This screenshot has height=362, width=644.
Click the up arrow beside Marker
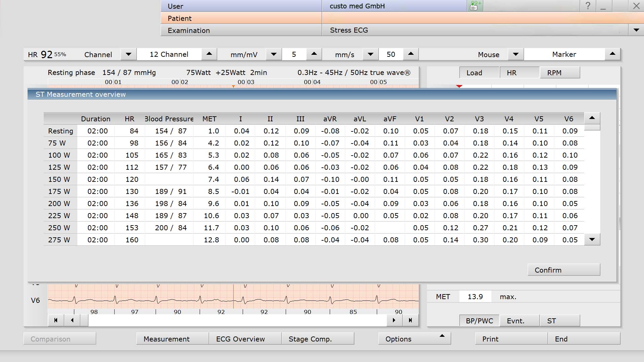(612, 54)
